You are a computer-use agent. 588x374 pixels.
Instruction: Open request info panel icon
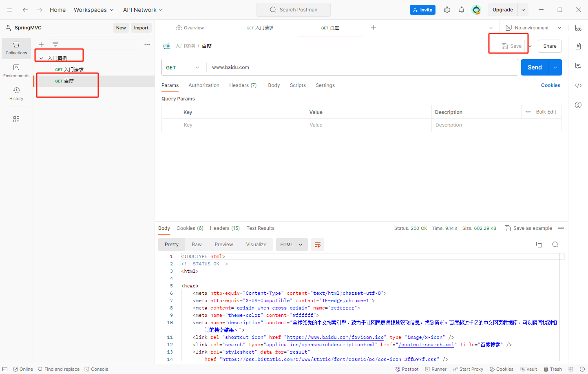click(578, 105)
